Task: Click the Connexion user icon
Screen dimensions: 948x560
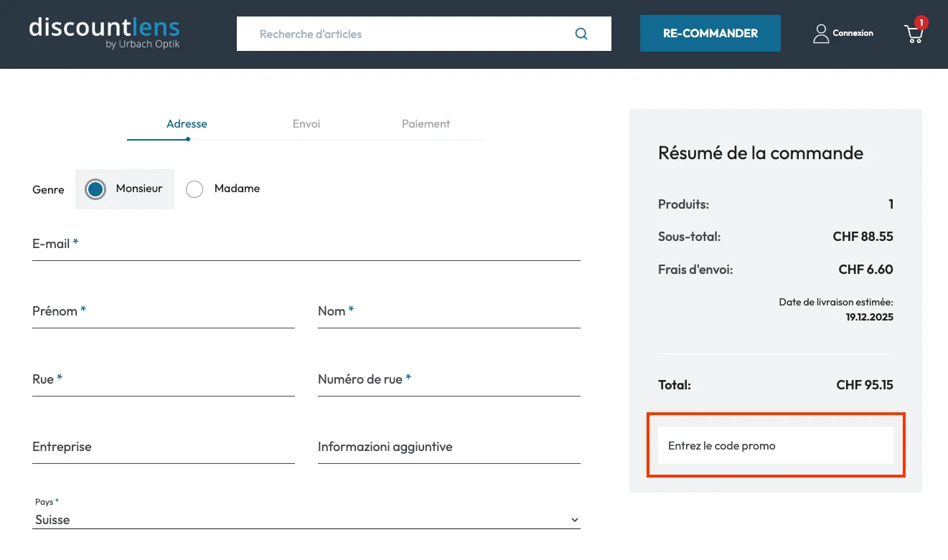Action: [x=821, y=33]
